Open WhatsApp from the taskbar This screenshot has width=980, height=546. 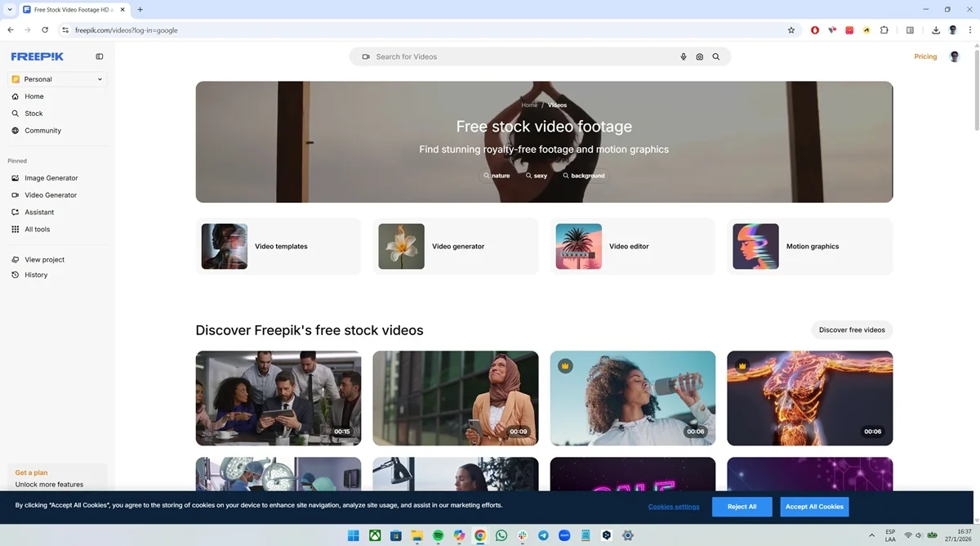coord(501,535)
